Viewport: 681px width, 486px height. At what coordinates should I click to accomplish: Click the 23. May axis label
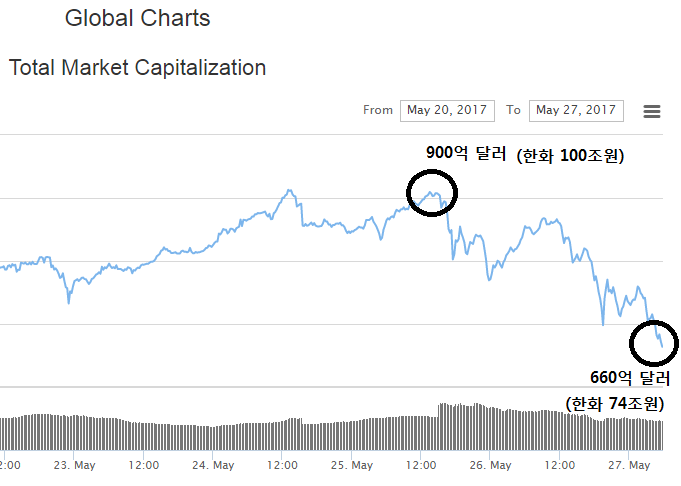coord(75,465)
